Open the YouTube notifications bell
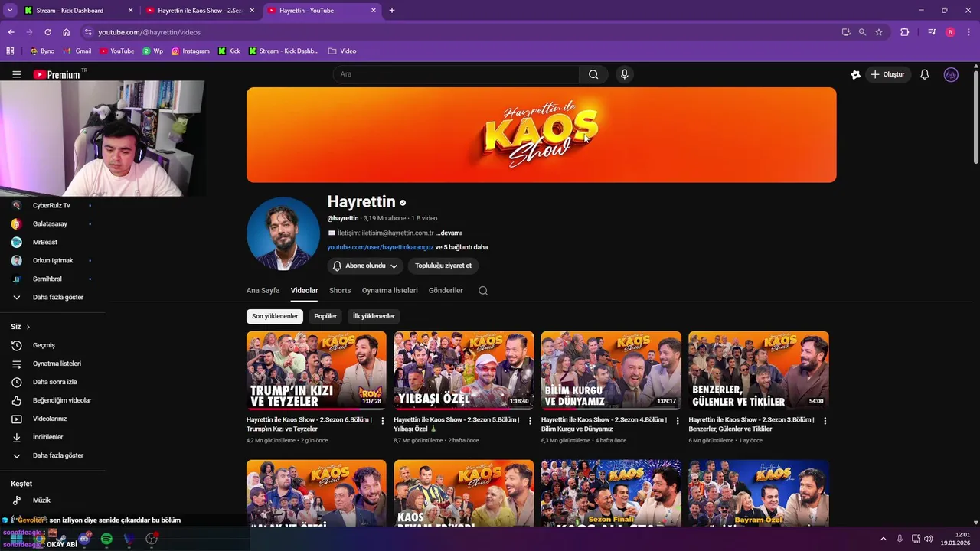Screen dimensions: 980x551 click(x=925, y=74)
